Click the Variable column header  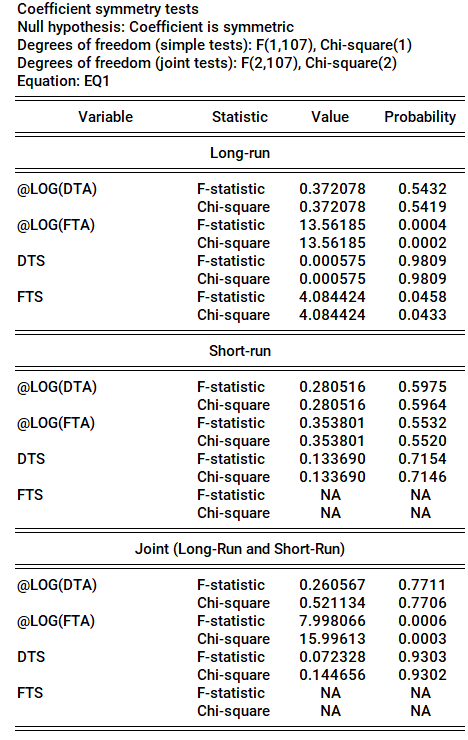(x=105, y=117)
